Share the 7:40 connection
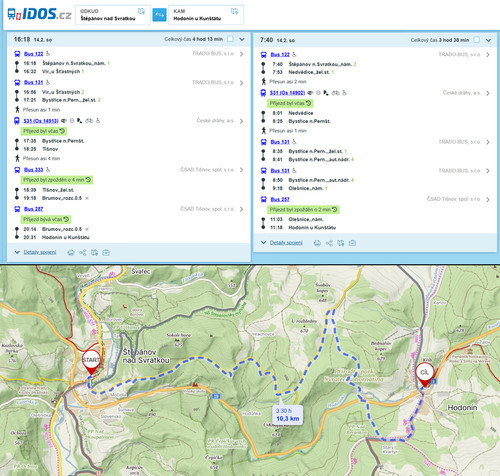 click(x=329, y=243)
